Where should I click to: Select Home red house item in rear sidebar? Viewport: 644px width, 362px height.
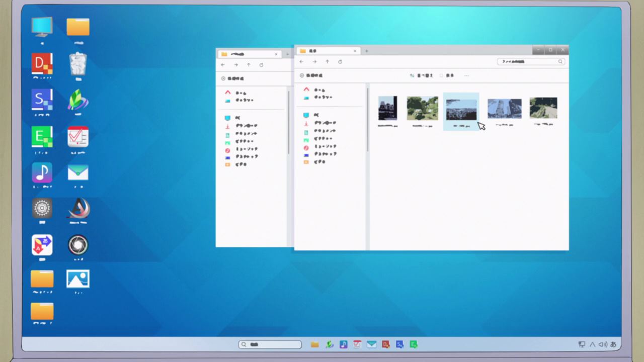point(236,93)
